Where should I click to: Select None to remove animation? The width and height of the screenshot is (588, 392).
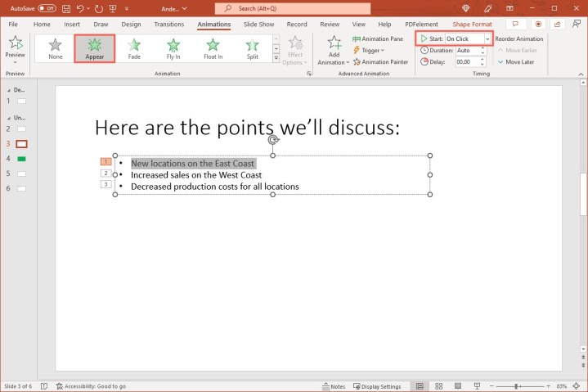[x=55, y=48]
